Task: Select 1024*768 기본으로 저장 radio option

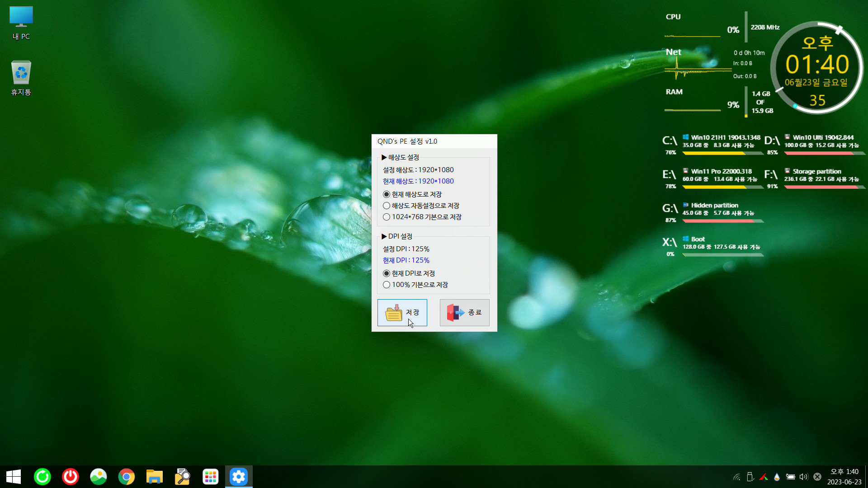Action: pyautogui.click(x=422, y=217)
